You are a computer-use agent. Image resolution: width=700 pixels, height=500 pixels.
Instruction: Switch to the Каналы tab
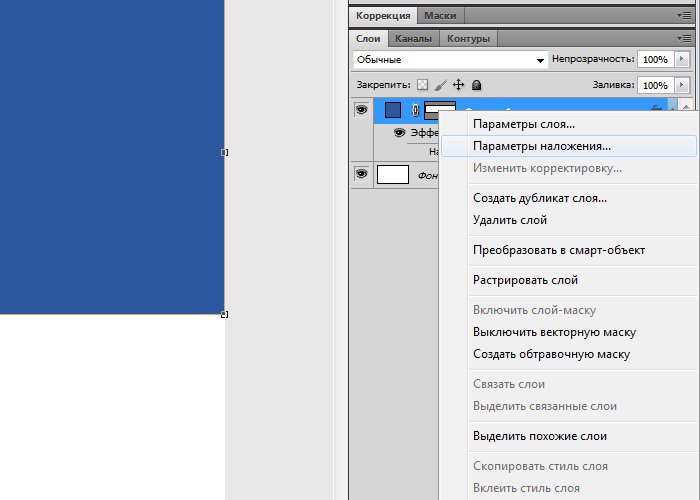(413, 39)
